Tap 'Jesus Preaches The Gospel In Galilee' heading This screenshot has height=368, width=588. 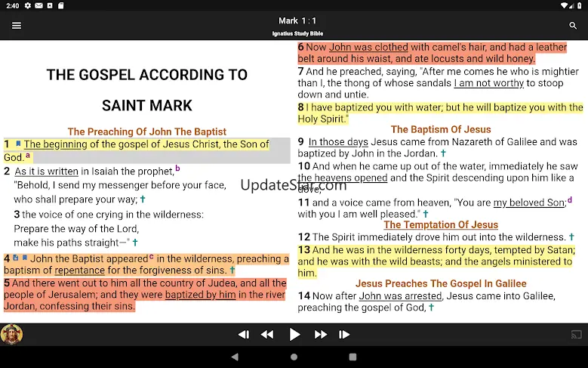coord(441,283)
